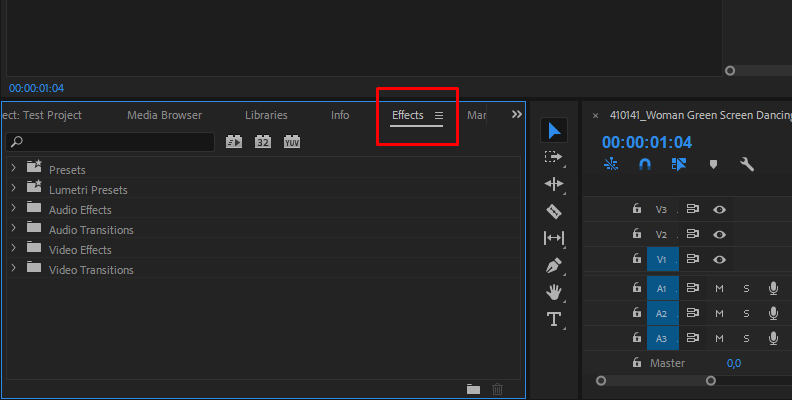Choose the Ripple Edit tool
Image resolution: width=792 pixels, height=400 pixels.
coord(554,184)
